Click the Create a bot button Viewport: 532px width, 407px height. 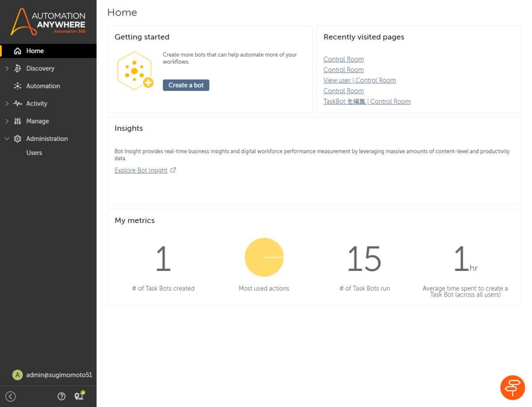186,85
